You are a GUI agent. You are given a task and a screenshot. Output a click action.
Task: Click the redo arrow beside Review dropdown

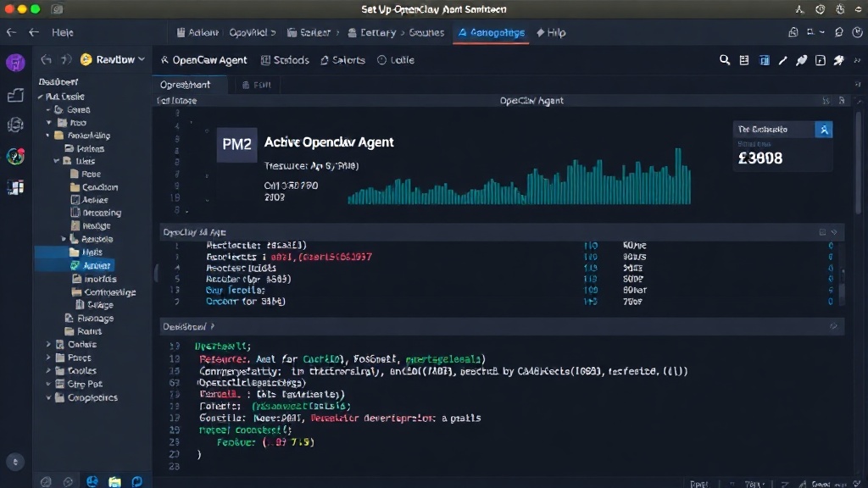click(66, 60)
